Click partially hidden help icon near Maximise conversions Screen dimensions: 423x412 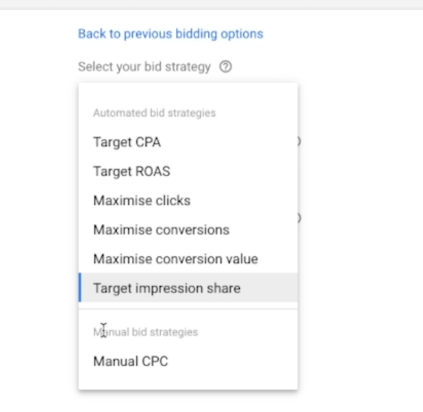(299, 218)
